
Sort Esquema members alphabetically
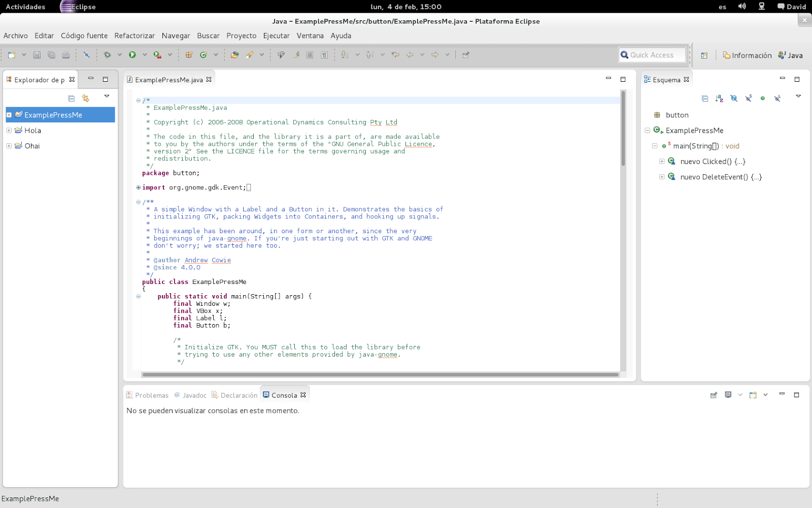pos(719,98)
